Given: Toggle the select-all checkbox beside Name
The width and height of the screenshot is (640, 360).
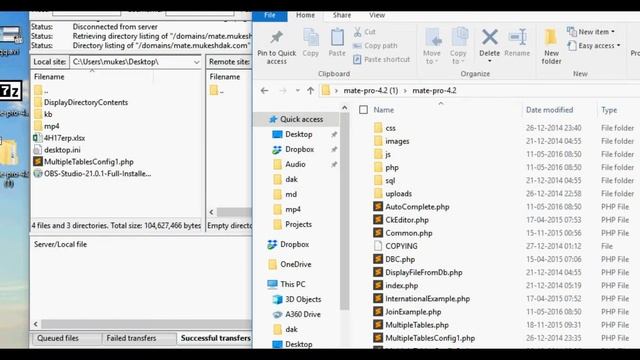Looking at the screenshot, I should click(363, 109).
